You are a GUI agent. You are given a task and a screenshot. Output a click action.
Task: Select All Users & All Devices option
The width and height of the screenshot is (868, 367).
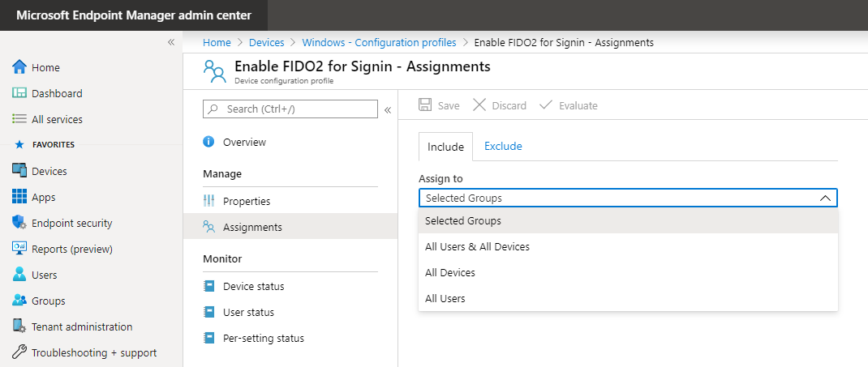pos(477,246)
